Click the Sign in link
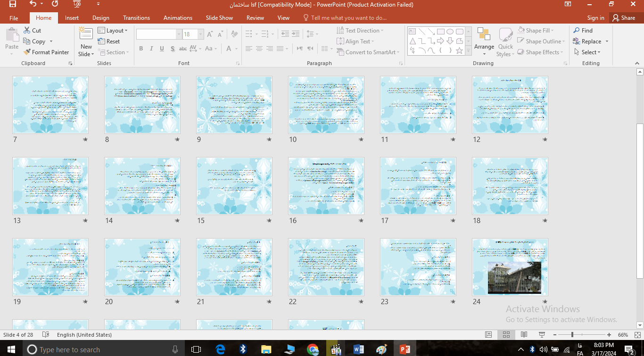Image resolution: width=644 pixels, height=356 pixels. point(595,18)
